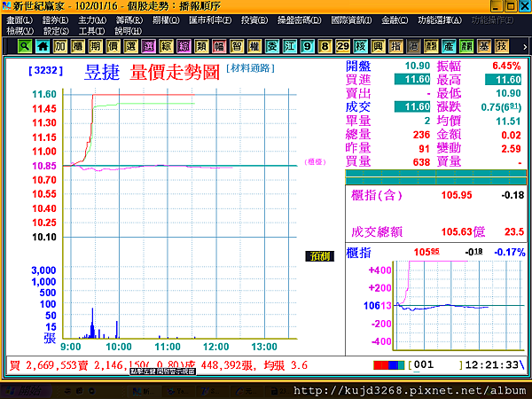532x399 pixels.
Task: Open the 智 toolbar icon
Action: (x=237, y=46)
